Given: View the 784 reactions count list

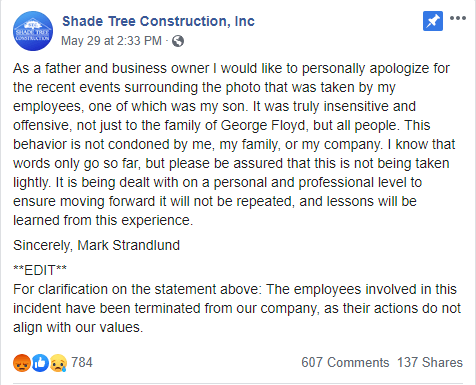Looking at the screenshot, I should click(82, 362).
